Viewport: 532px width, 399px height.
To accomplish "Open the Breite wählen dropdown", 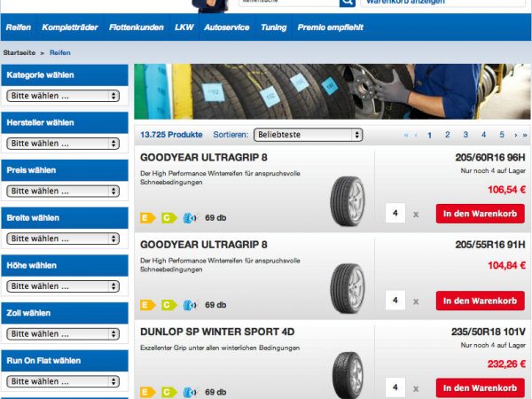I will [x=63, y=239].
